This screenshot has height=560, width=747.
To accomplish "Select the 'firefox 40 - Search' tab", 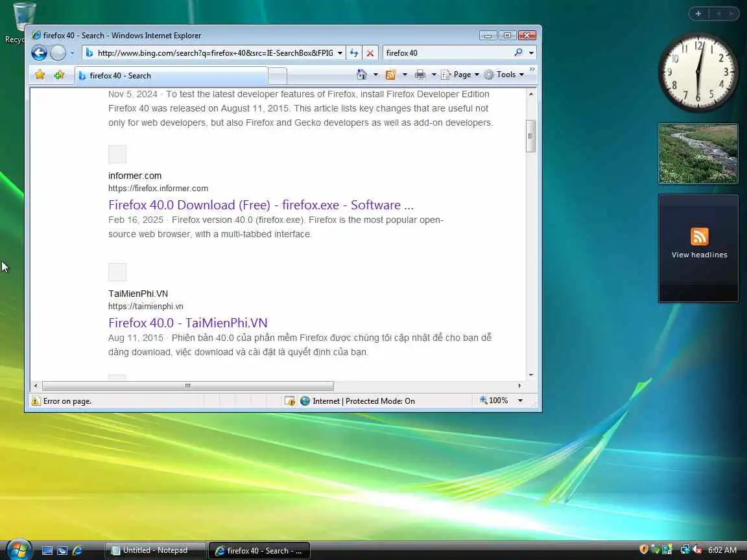I will (x=171, y=76).
